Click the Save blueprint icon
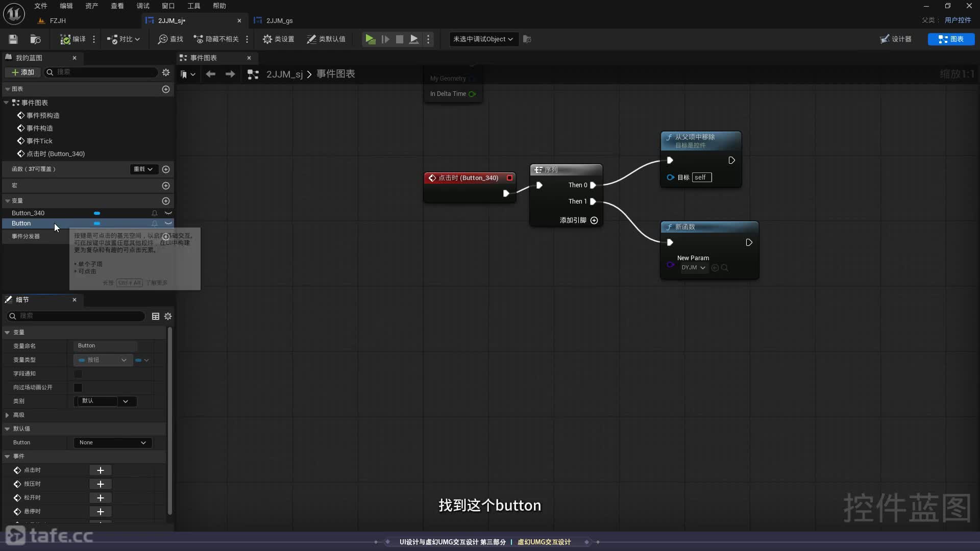Viewport: 980px width, 551px height. point(13,39)
